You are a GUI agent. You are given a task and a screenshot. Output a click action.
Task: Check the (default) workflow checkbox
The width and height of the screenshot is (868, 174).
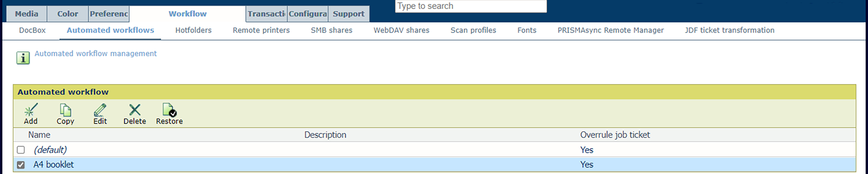coord(21,150)
